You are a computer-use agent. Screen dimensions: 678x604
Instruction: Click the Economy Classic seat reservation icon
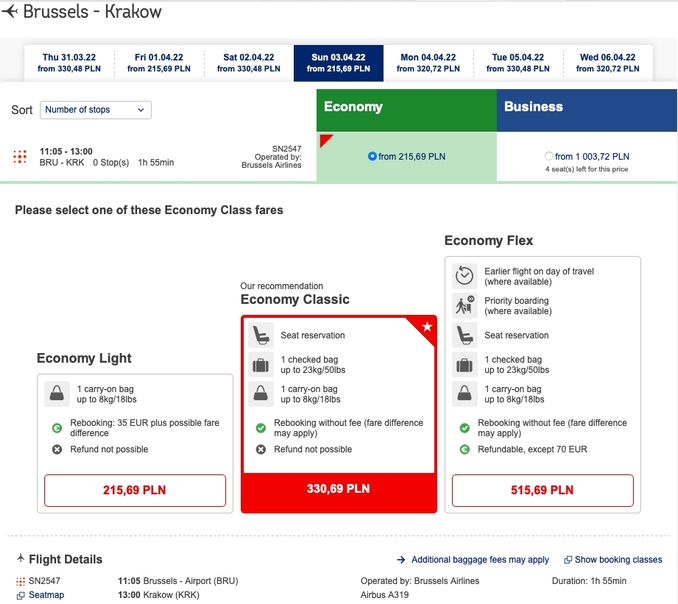pyautogui.click(x=261, y=335)
